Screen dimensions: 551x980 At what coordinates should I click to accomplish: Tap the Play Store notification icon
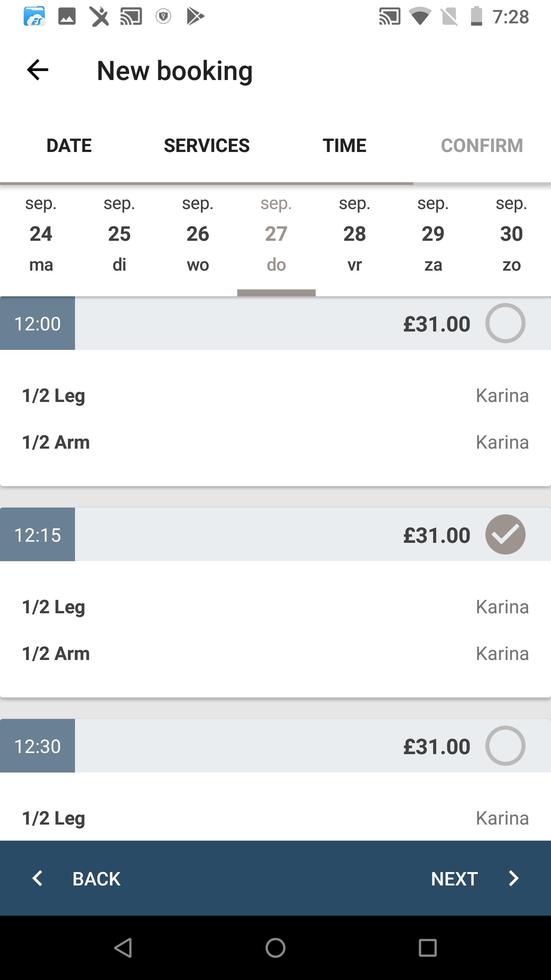point(195,16)
